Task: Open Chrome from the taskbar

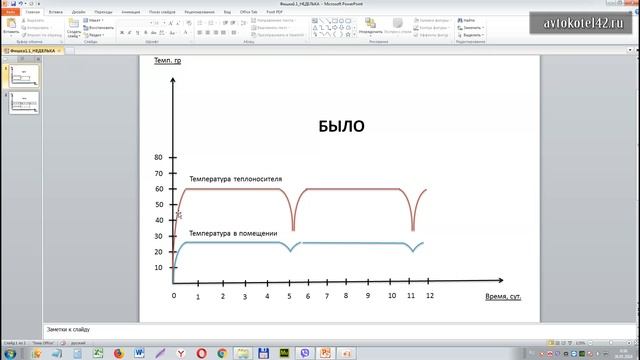Action: 222,353
